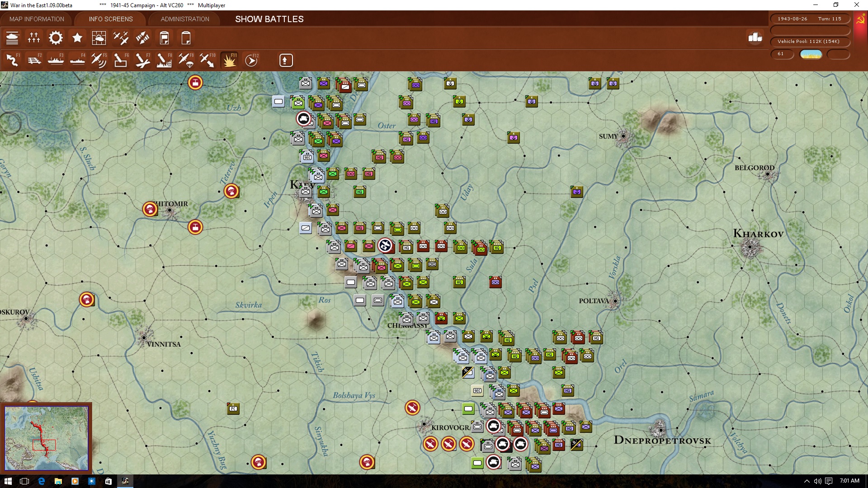Click the star victory screen icon
This screenshot has width=868, height=488.
[x=77, y=38]
